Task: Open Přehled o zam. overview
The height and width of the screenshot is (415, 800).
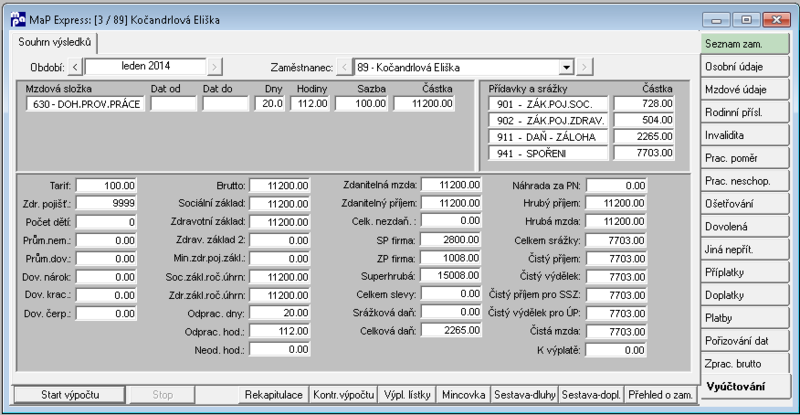Action: 660,395
